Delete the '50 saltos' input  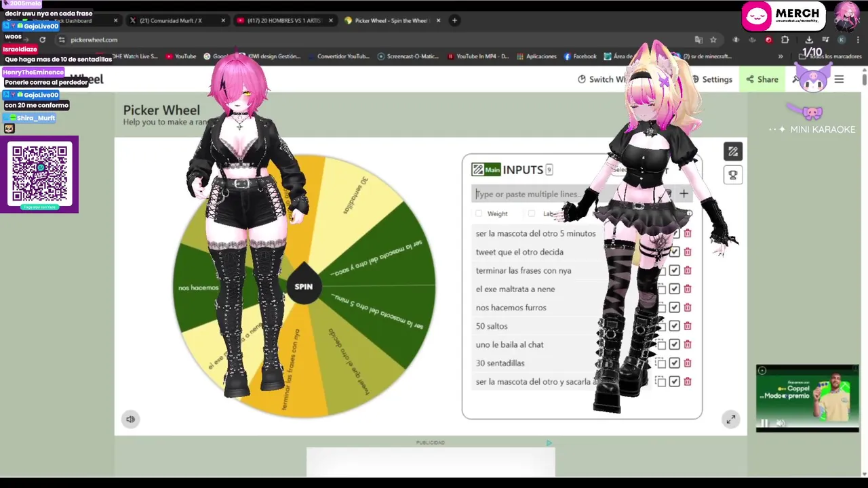click(688, 326)
